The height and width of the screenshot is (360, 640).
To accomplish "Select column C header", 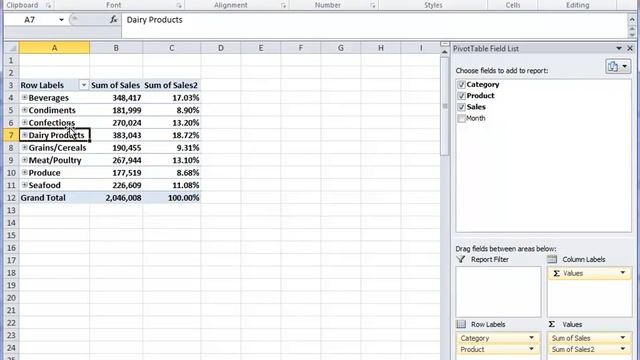I will click(x=171, y=48).
